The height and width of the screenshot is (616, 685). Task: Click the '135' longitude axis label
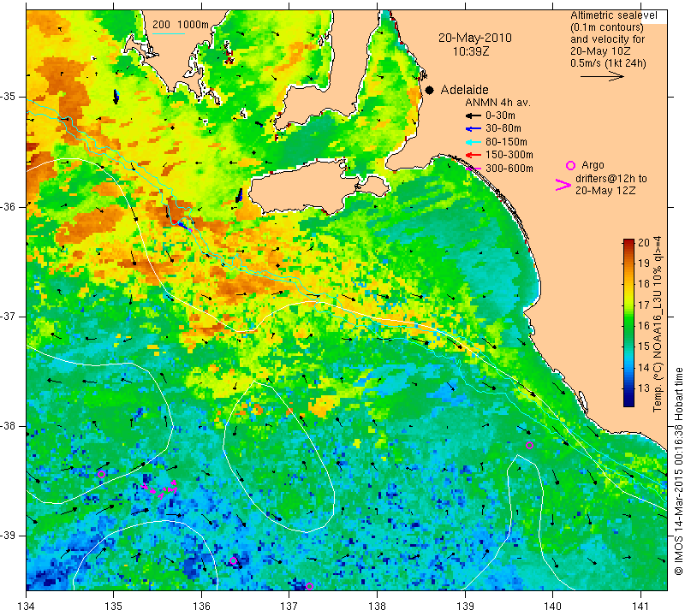114,606
